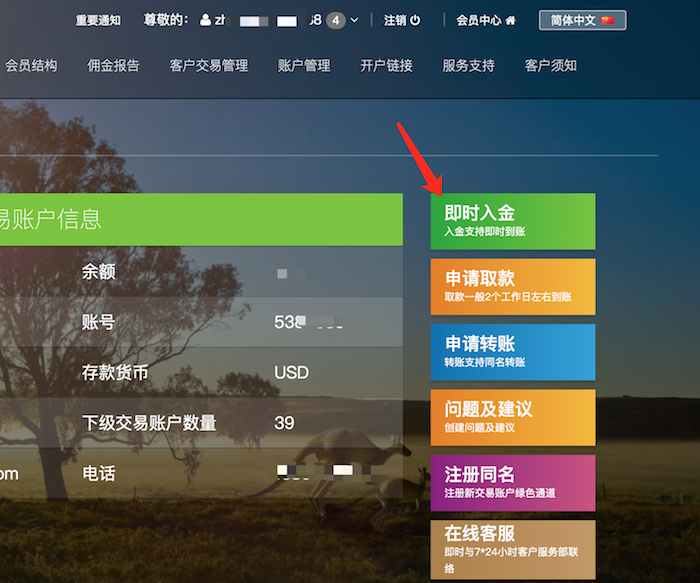Click the 注销 logout power icon

point(415,20)
